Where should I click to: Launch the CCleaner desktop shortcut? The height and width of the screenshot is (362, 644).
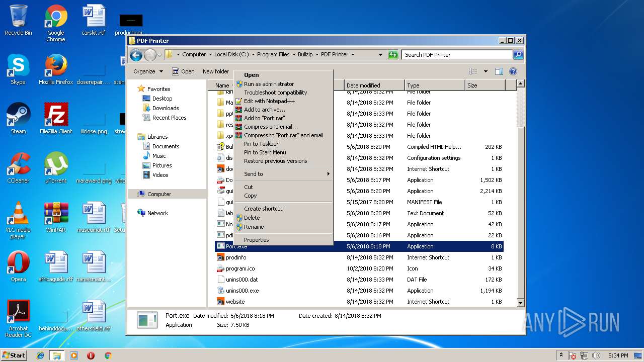(18, 168)
